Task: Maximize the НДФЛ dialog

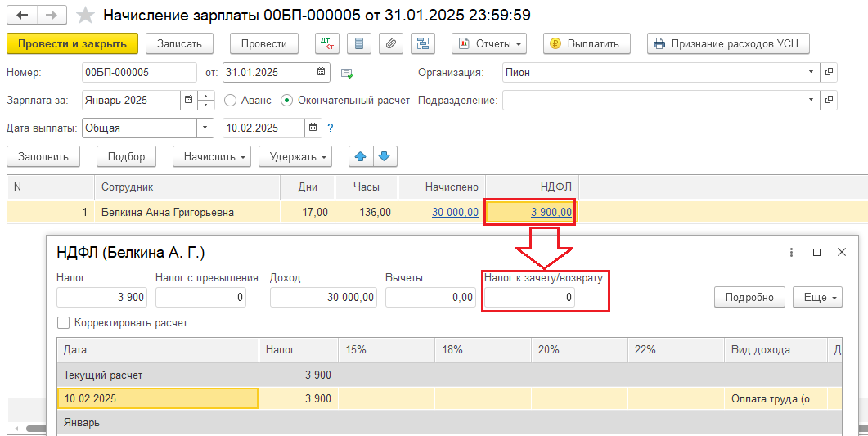Action: (816, 252)
